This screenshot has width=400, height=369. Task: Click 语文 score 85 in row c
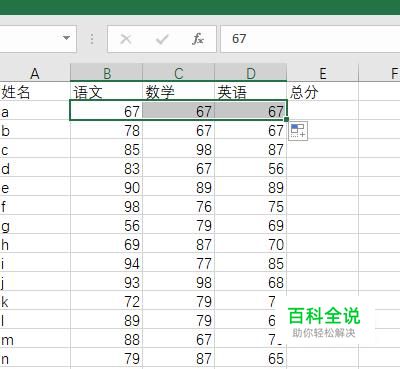click(107, 148)
